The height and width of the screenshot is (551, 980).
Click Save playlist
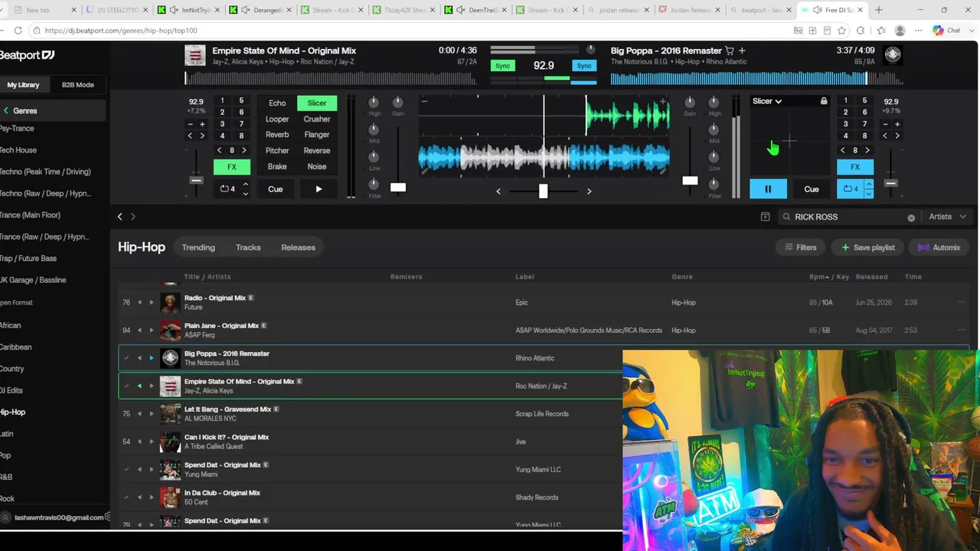coord(867,247)
